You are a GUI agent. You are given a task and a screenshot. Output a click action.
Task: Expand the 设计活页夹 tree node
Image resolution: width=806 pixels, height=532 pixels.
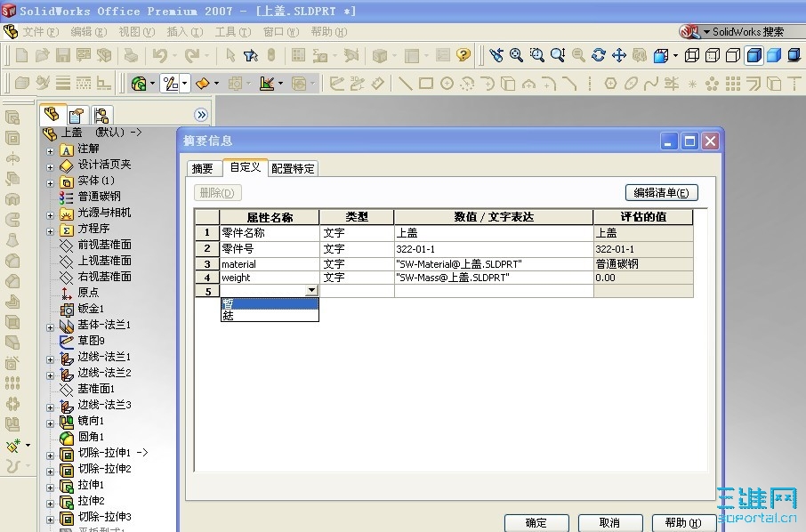tap(50, 167)
